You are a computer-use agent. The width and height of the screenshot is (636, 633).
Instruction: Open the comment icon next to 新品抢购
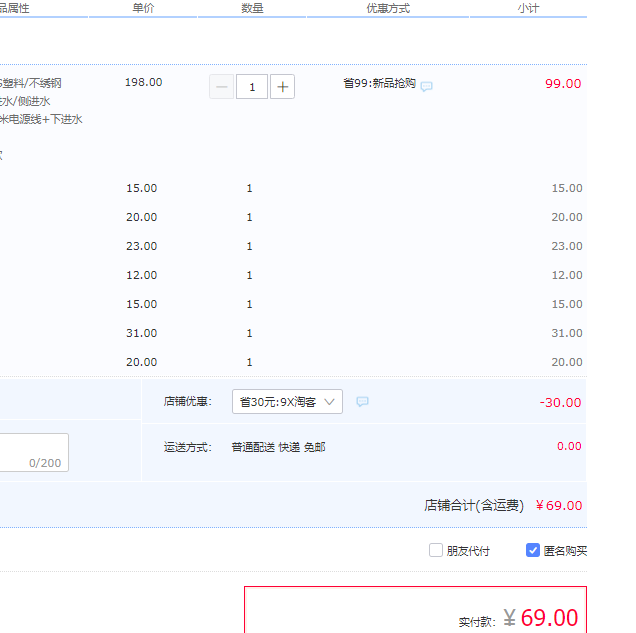tap(426, 86)
